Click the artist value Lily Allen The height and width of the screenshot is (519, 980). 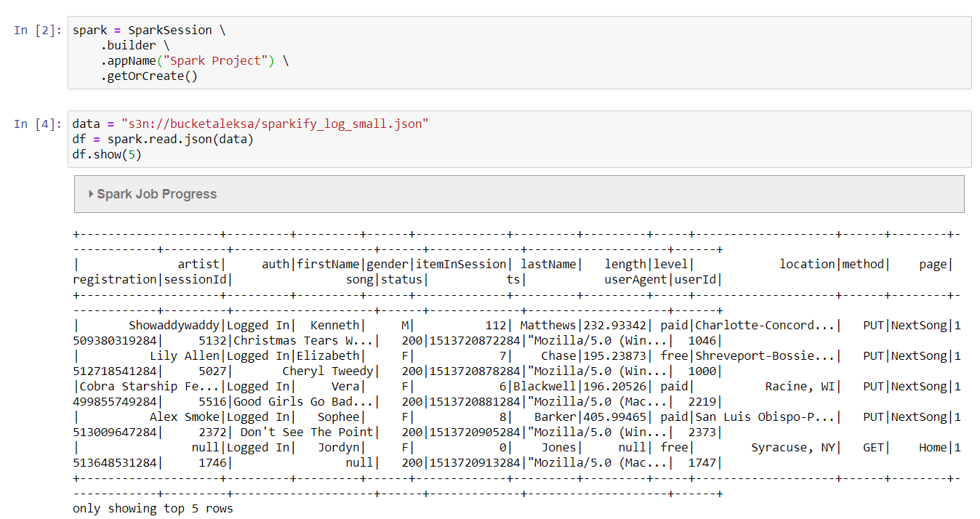click(185, 356)
